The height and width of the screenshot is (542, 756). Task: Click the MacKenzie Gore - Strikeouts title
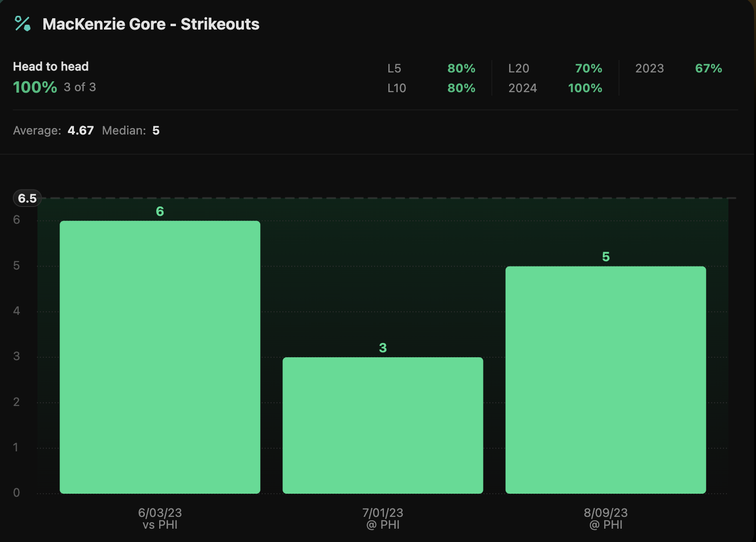(x=151, y=24)
